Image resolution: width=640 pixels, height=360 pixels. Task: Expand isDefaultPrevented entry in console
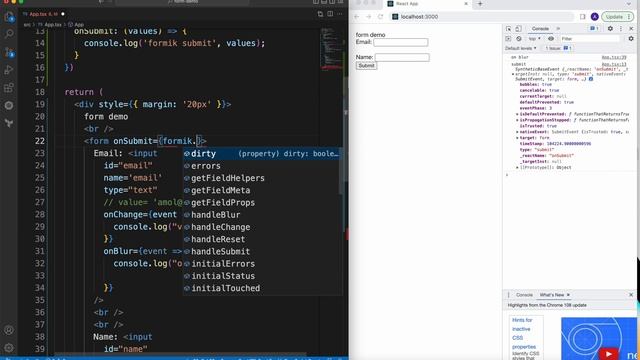coord(518,114)
